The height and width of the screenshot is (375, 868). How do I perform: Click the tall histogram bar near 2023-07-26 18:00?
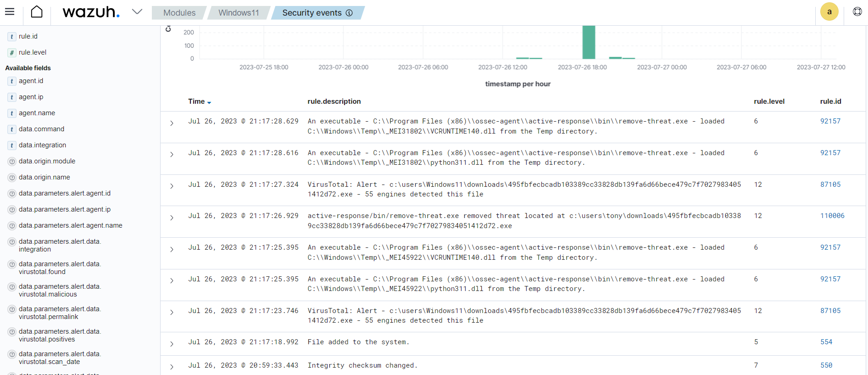click(x=589, y=42)
